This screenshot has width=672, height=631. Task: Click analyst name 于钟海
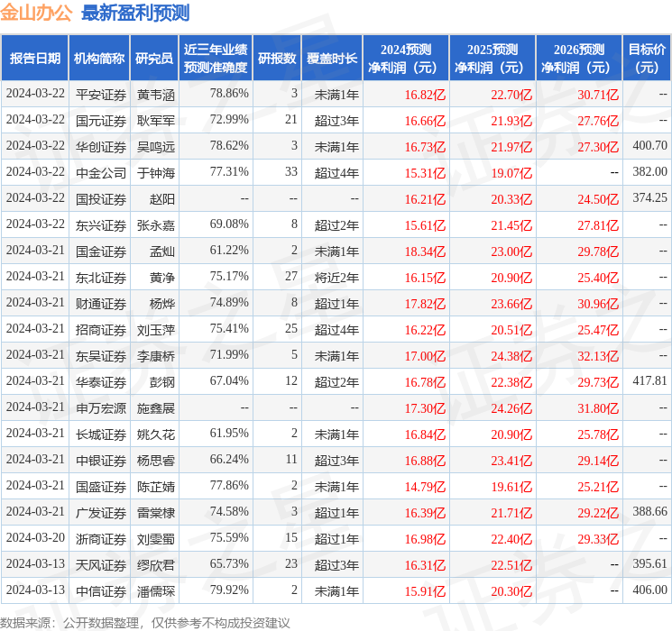155,173
